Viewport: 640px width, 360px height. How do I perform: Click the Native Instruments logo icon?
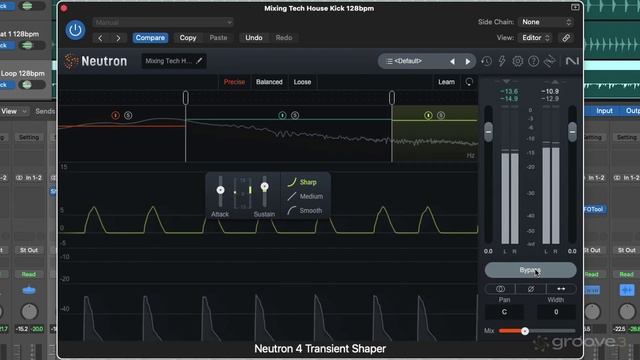(x=572, y=61)
